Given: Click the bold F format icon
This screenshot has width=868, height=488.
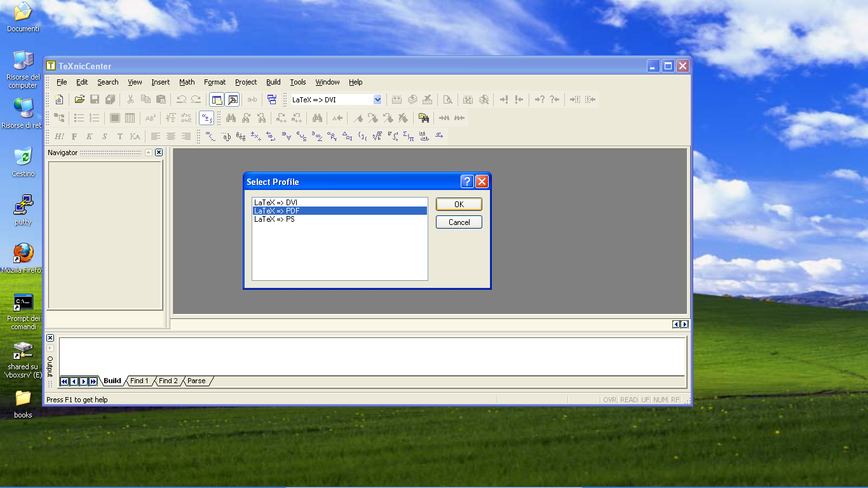Looking at the screenshot, I should 74,137.
